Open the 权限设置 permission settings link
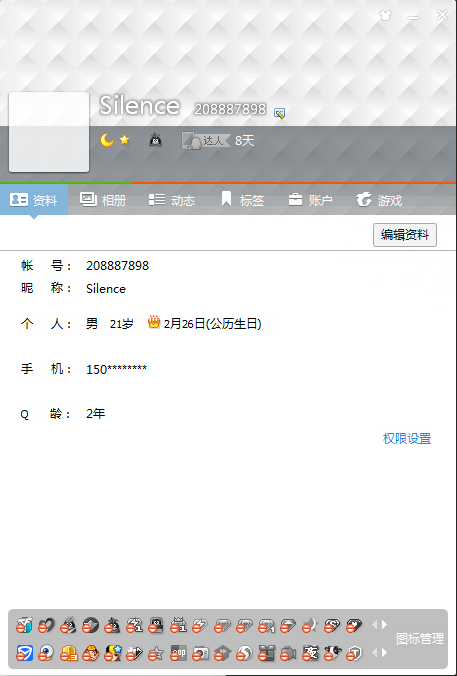This screenshot has height=676, width=457. tap(407, 438)
